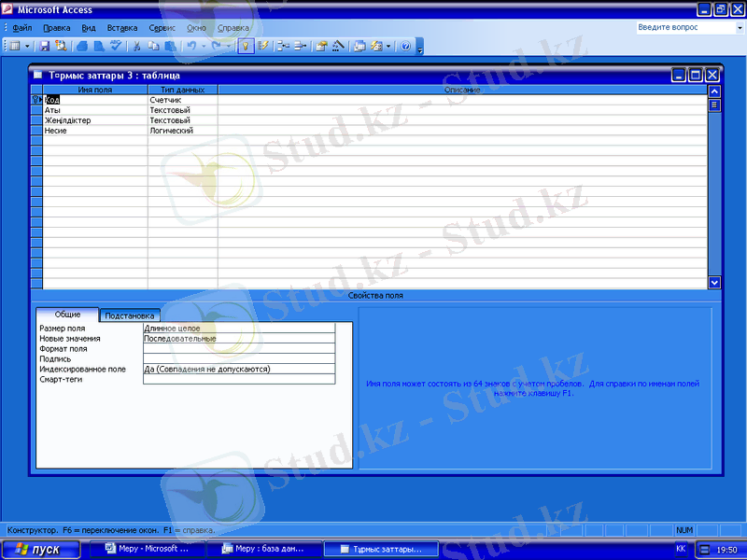Click the field grid scroll down arrow
747x560 pixels.
point(714,283)
